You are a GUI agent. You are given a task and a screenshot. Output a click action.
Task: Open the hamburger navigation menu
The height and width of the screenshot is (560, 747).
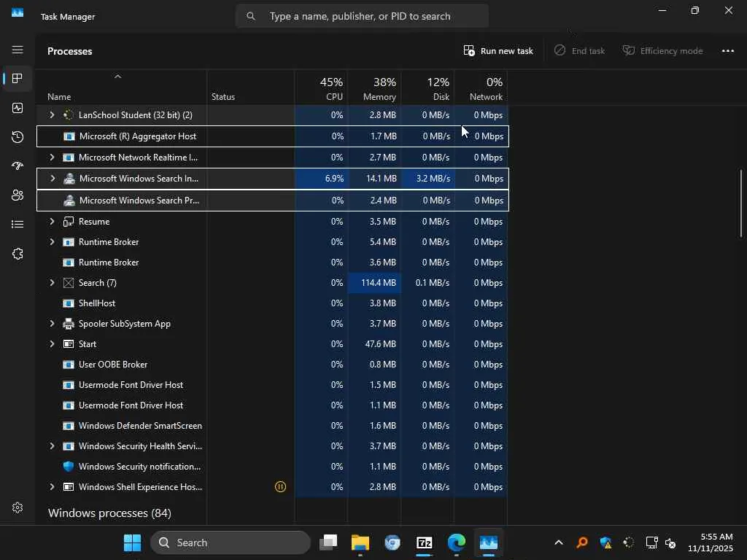(18, 50)
